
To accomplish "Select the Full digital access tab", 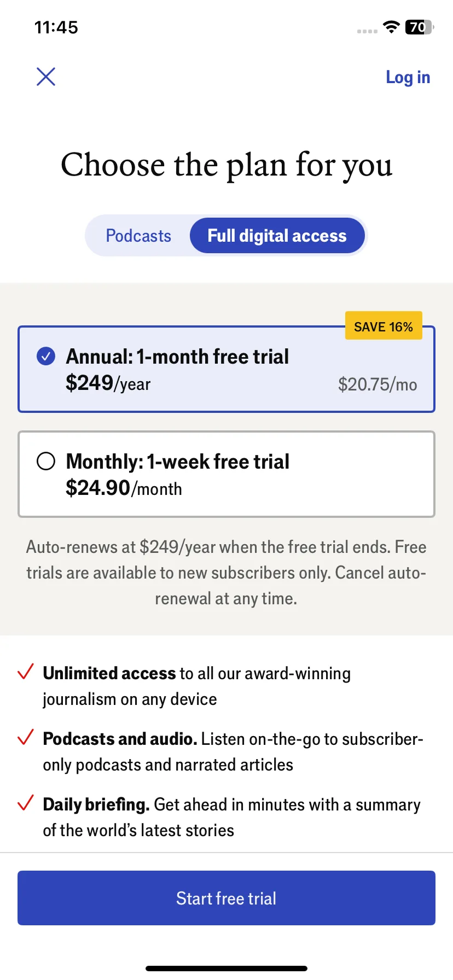I will [x=277, y=236].
